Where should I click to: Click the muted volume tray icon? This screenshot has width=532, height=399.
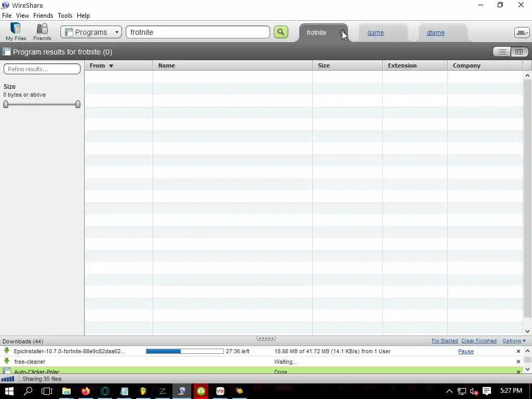474,392
